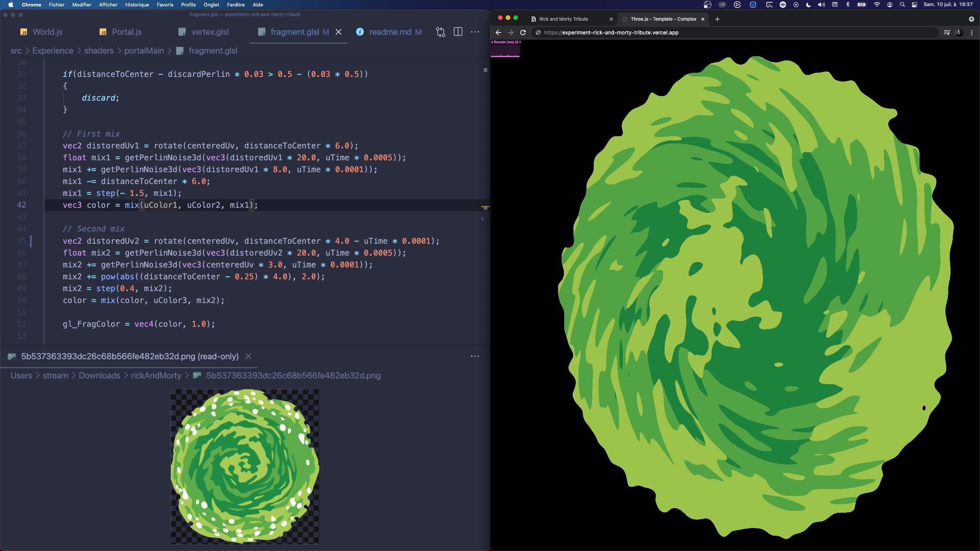Screen dimensions: 980x551
Task: View site information globe icon
Action: coord(538,33)
